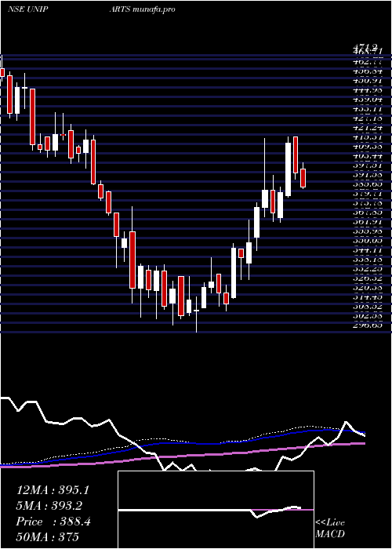Click the 409.38 price axis label
The image size is (392, 549).
(366, 147)
